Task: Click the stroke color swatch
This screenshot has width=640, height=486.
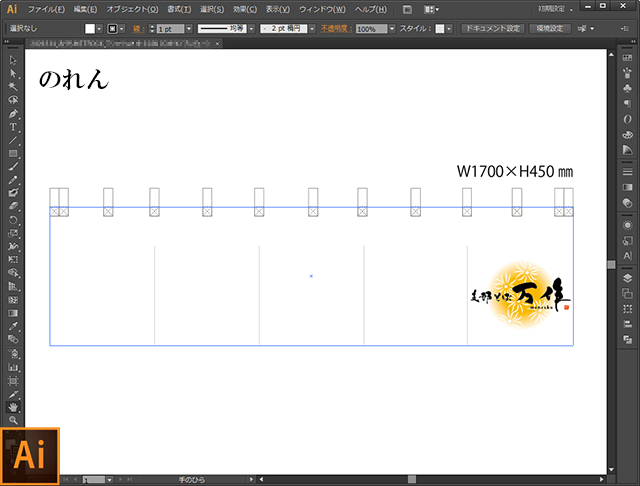Action: tap(112, 29)
